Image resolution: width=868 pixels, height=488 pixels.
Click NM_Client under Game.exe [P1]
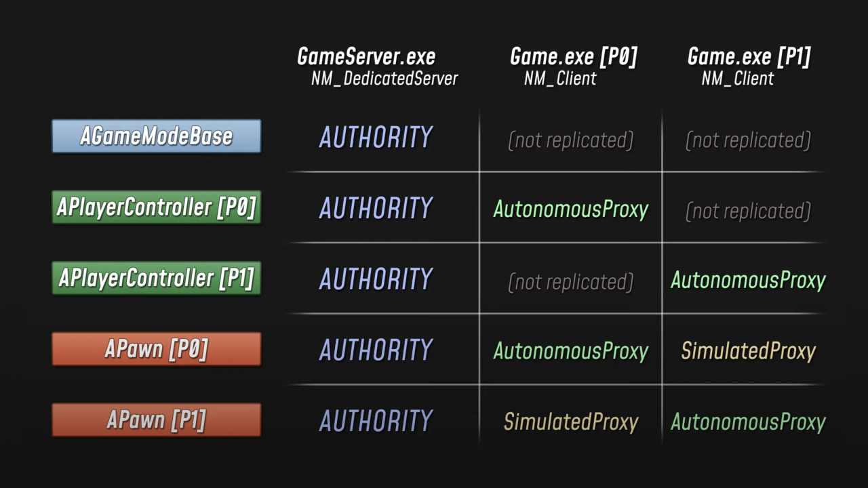pyautogui.click(x=738, y=79)
